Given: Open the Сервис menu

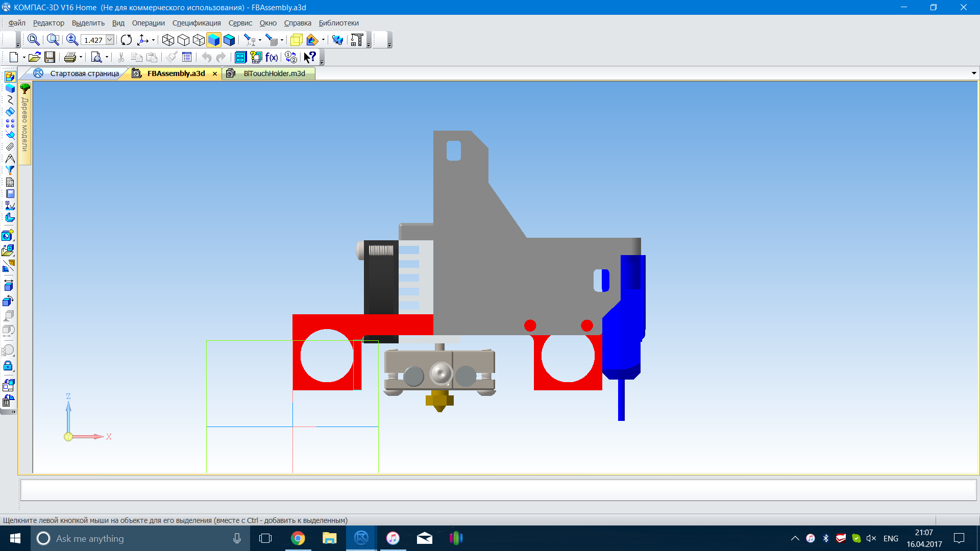Looking at the screenshot, I should 240,23.
